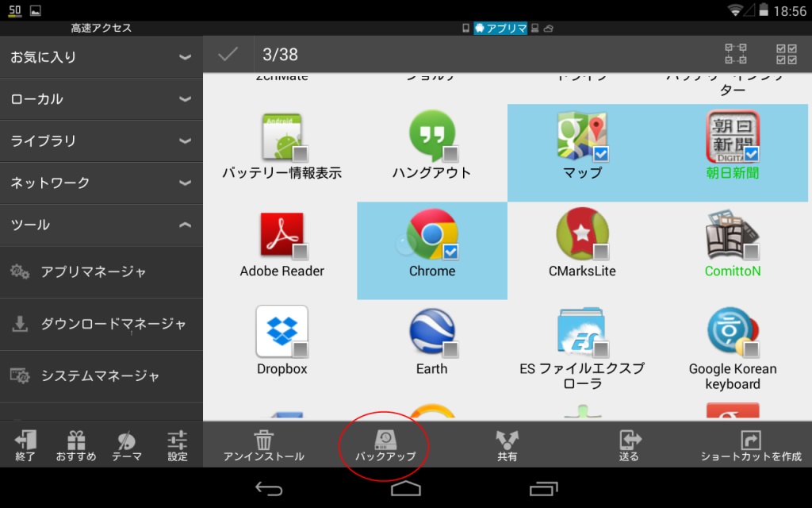The height and width of the screenshot is (508, 812).
Task: Uncheck the マップ checkbox
Action: (601, 153)
